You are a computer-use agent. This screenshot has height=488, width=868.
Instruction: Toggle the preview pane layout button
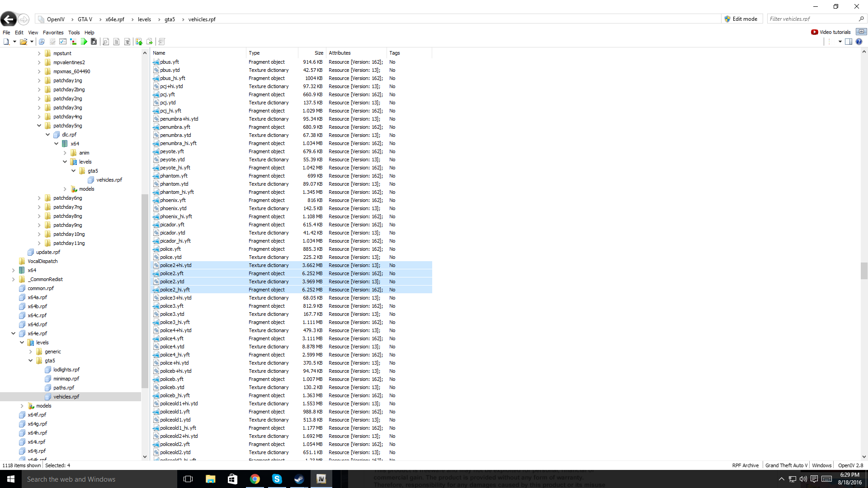coord(849,42)
